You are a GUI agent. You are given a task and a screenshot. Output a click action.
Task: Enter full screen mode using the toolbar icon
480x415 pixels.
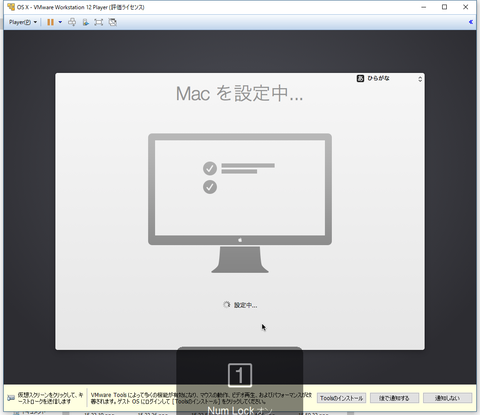tap(99, 22)
